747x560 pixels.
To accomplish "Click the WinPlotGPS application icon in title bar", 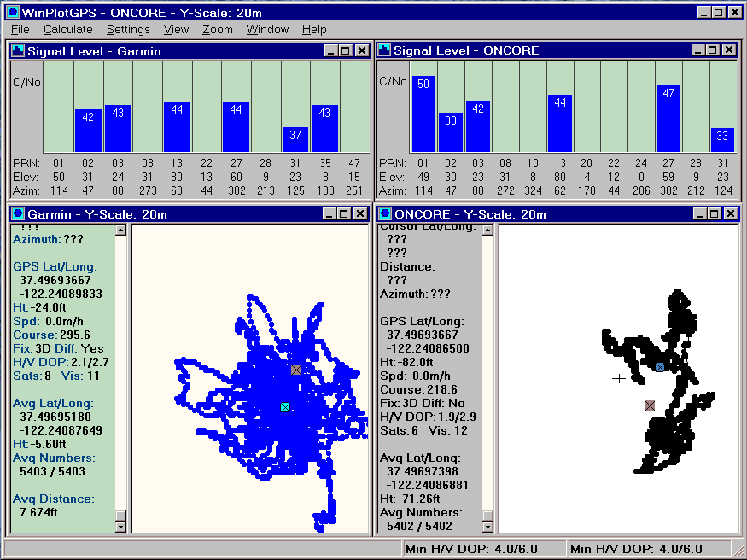I will pos(12,12).
